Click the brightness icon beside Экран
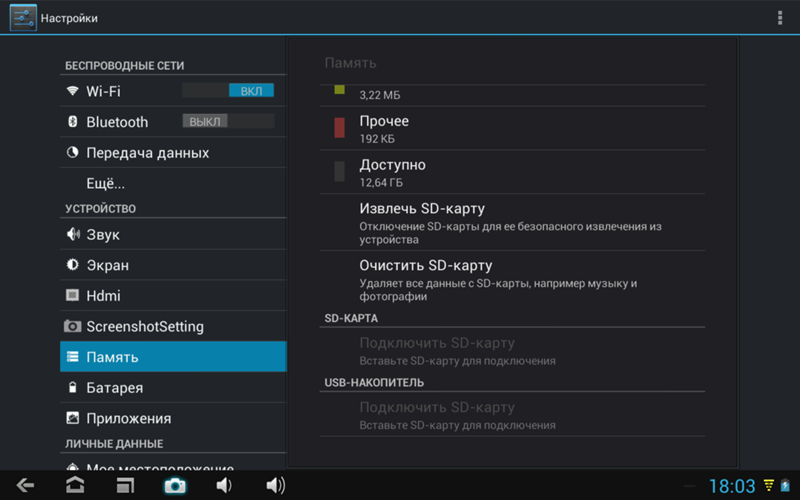Image resolution: width=800 pixels, height=500 pixels. tap(72, 265)
